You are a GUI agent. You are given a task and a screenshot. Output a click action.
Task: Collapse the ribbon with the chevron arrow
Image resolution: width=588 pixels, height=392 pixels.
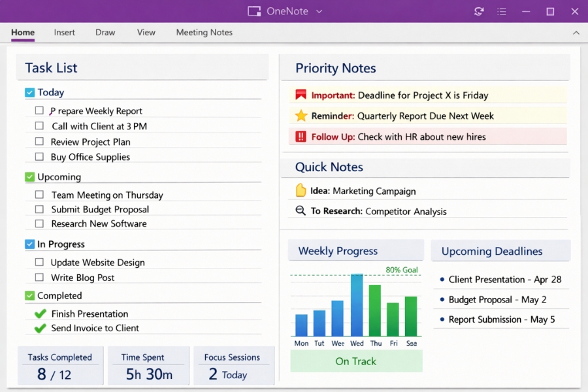coord(576,32)
